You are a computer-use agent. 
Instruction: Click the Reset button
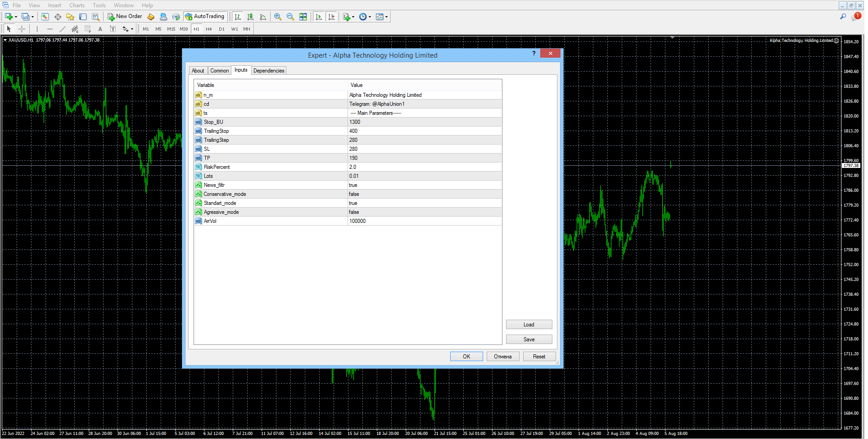pyautogui.click(x=539, y=357)
